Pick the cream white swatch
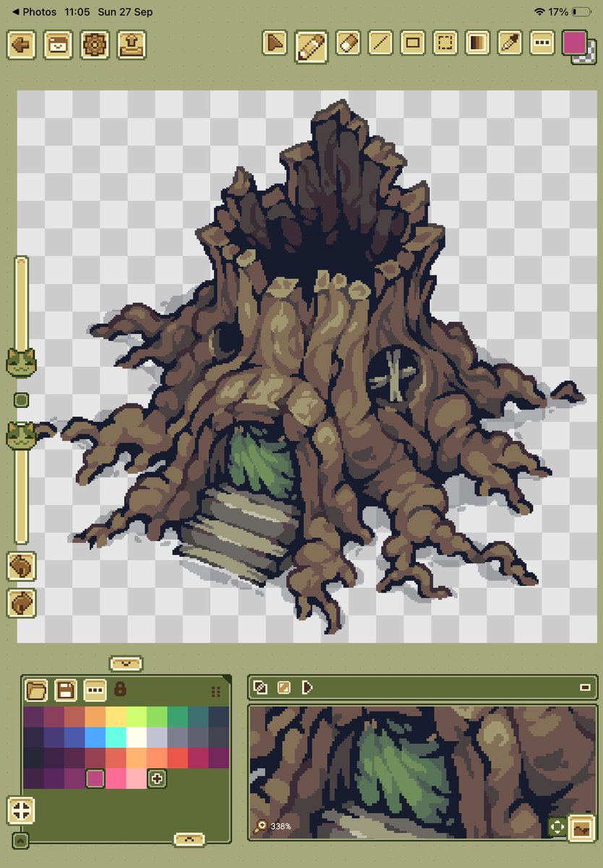This screenshot has width=603, height=868. pyautogui.click(x=137, y=737)
